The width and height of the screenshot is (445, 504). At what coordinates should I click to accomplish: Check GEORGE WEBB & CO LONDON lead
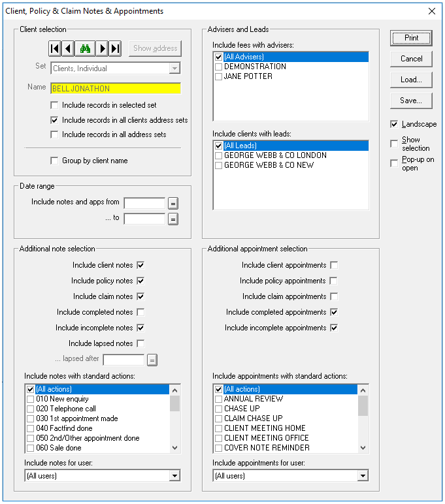[x=218, y=155]
